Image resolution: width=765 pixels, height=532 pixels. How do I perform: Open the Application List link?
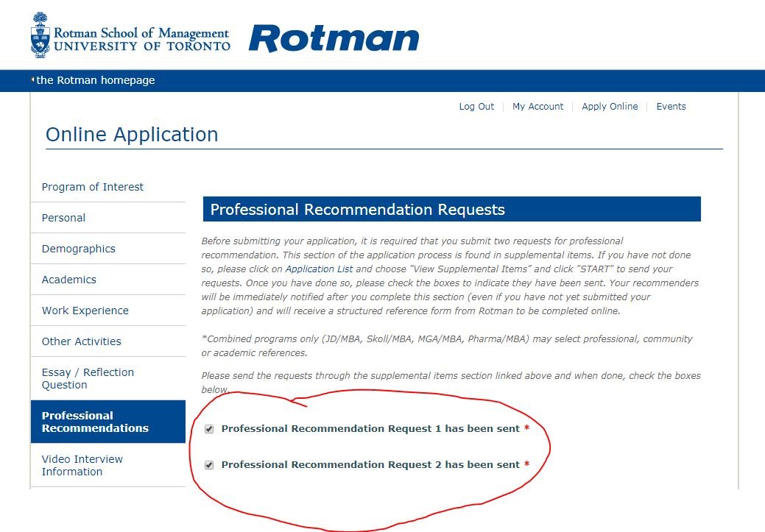point(319,269)
